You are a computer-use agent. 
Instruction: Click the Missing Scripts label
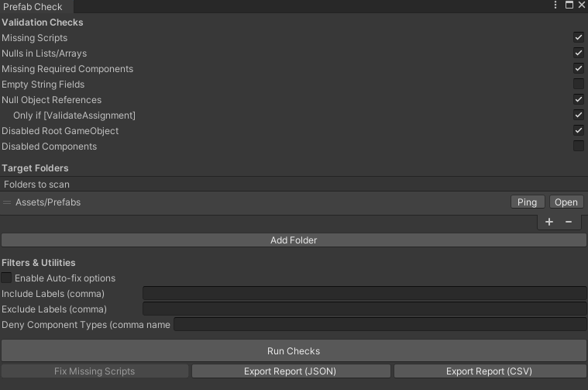(x=35, y=38)
